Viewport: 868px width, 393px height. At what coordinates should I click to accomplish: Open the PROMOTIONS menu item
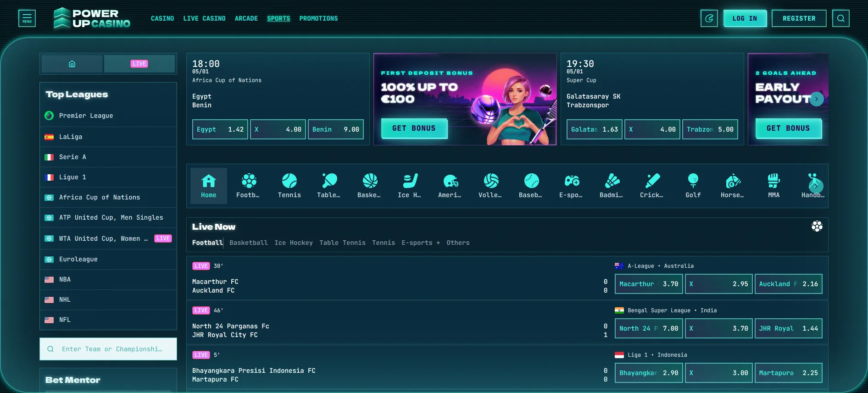click(x=318, y=18)
